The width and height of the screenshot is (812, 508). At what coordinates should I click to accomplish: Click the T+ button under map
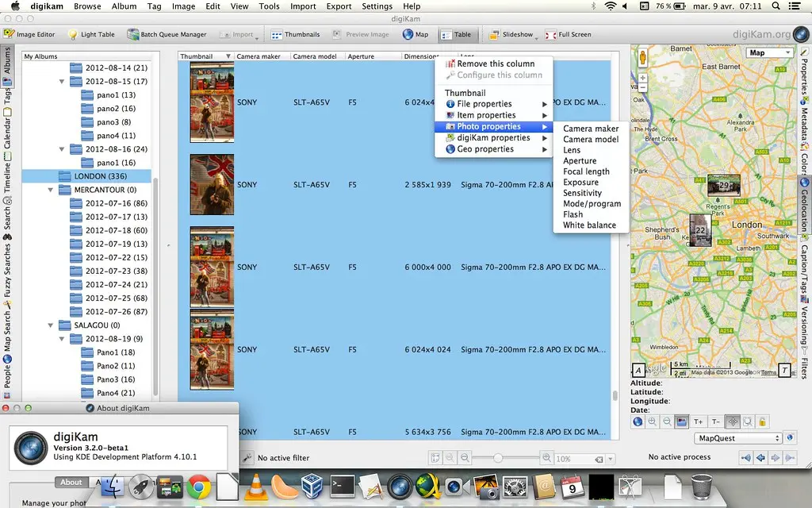pos(699,422)
